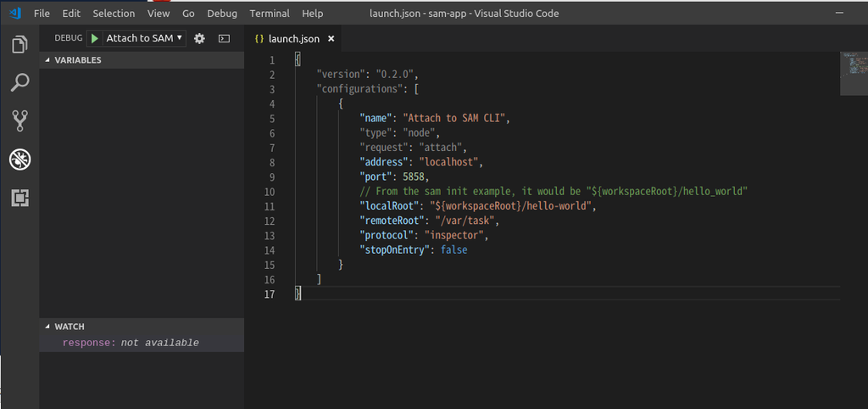868x409 pixels.
Task: Open the Selection menu
Action: coord(114,14)
